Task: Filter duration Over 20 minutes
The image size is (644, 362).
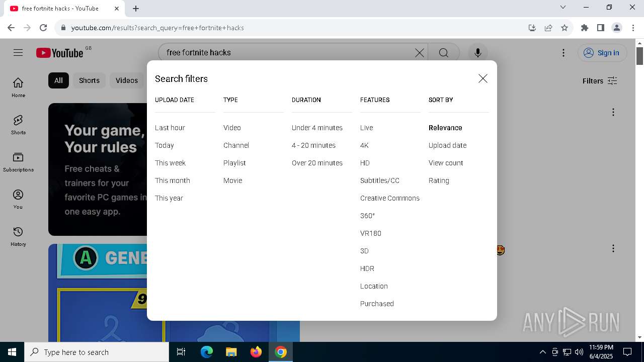Action: coord(317,163)
